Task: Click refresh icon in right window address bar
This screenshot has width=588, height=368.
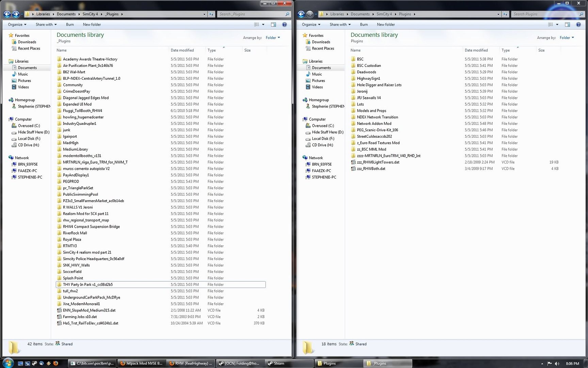Action: (505, 14)
